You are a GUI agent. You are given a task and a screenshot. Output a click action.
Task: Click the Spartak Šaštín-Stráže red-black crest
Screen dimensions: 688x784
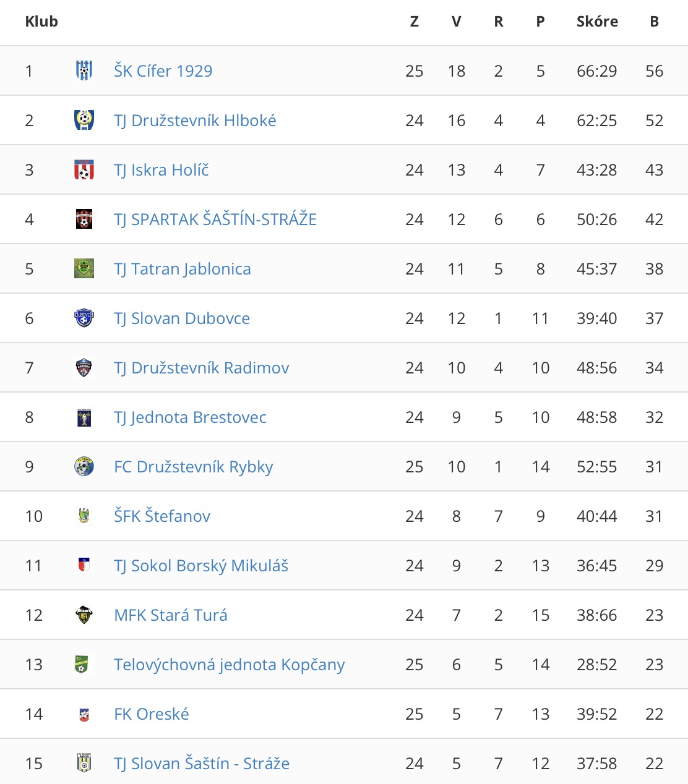click(84, 219)
